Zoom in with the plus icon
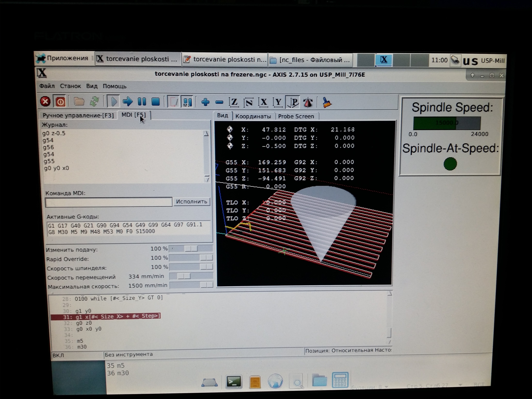The width and height of the screenshot is (532, 399). (205, 102)
